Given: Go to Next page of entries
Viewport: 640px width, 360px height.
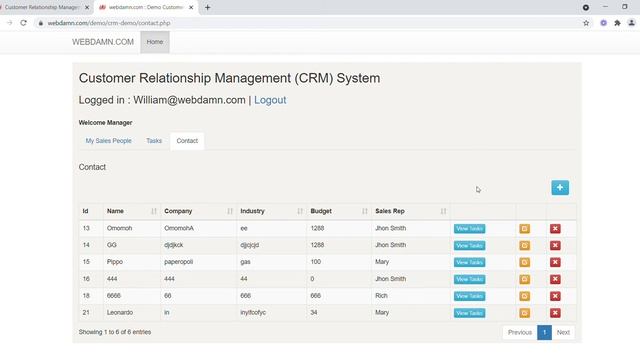Looking at the screenshot, I should point(563,333).
